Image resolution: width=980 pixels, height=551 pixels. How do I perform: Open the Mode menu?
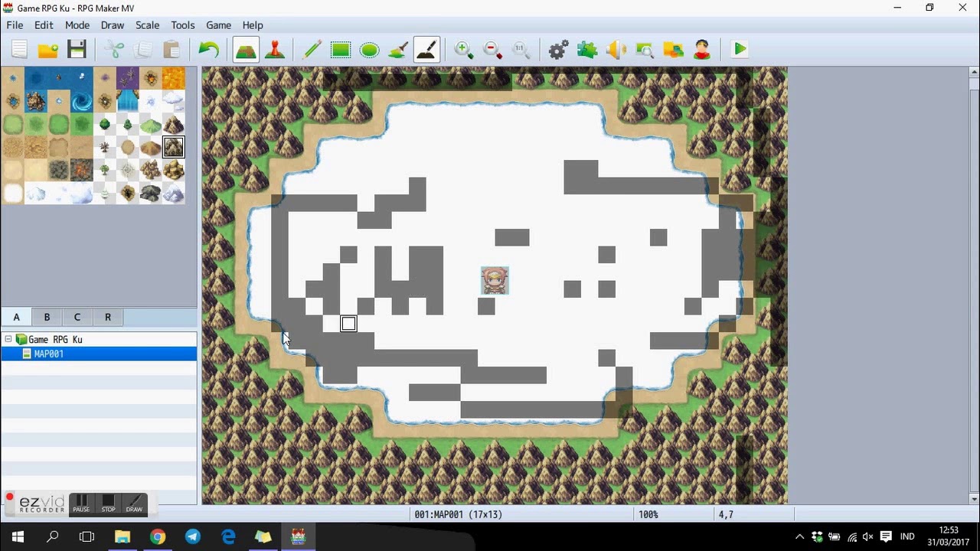[77, 25]
